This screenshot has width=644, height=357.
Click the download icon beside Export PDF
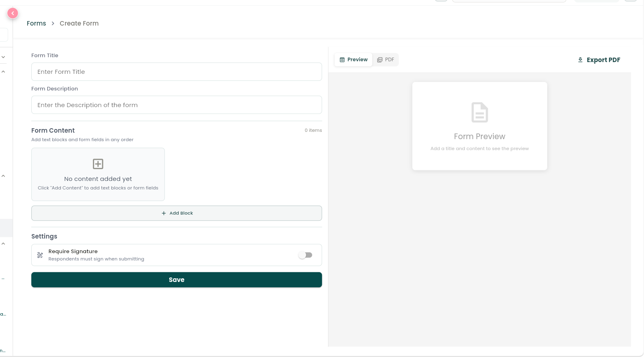[x=580, y=60]
